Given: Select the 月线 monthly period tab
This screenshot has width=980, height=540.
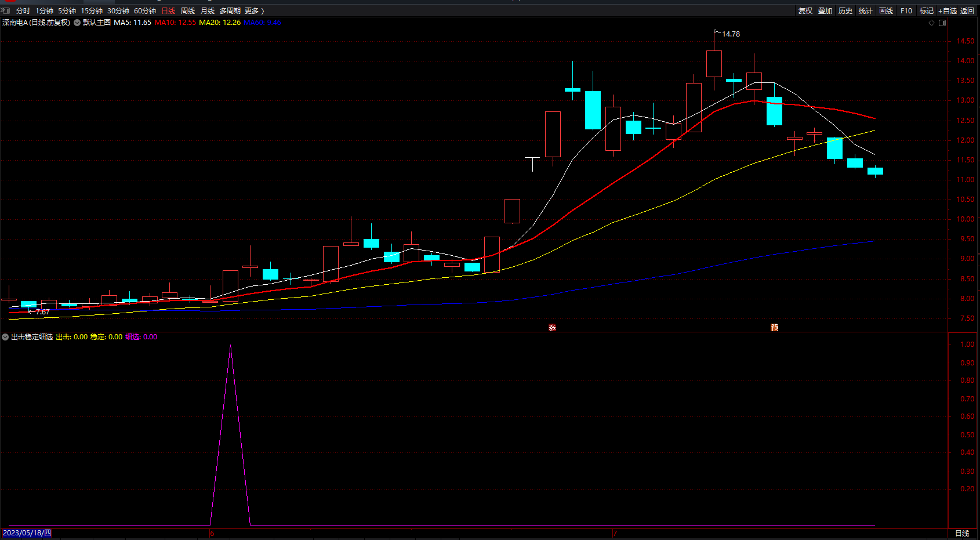Looking at the screenshot, I should (208, 11).
